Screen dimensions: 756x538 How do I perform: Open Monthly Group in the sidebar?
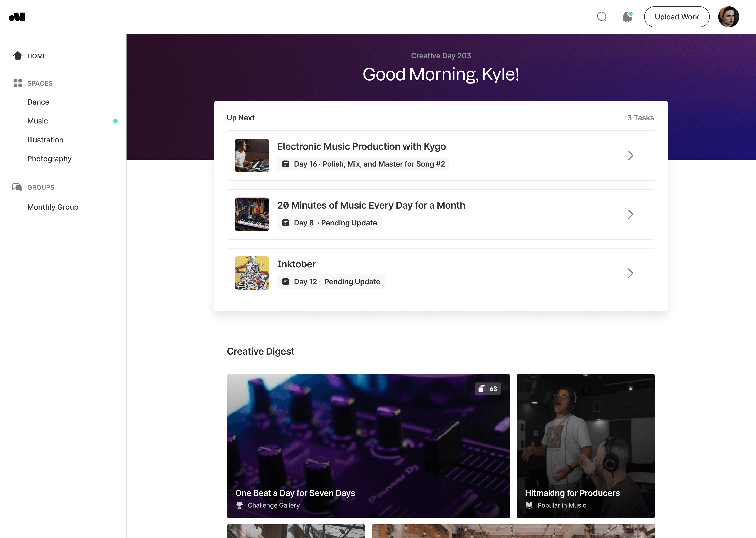coord(53,207)
